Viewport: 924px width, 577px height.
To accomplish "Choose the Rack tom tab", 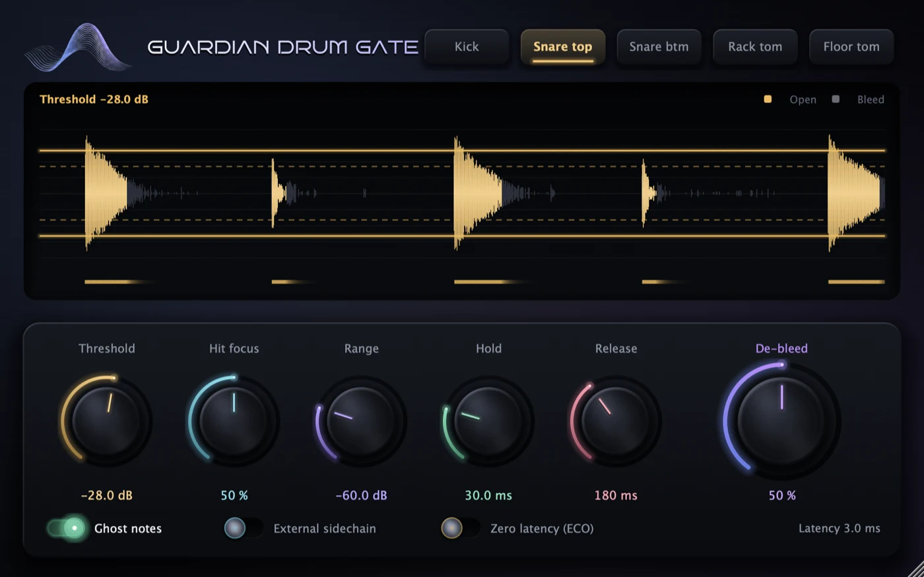I will point(755,47).
